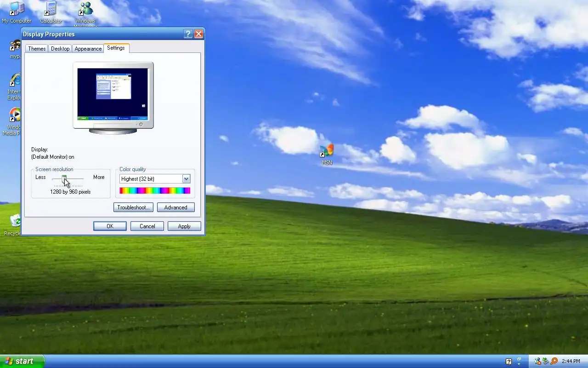Click the rainbow color quality bar
Image resolution: width=588 pixels, height=368 pixels.
point(155,190)
